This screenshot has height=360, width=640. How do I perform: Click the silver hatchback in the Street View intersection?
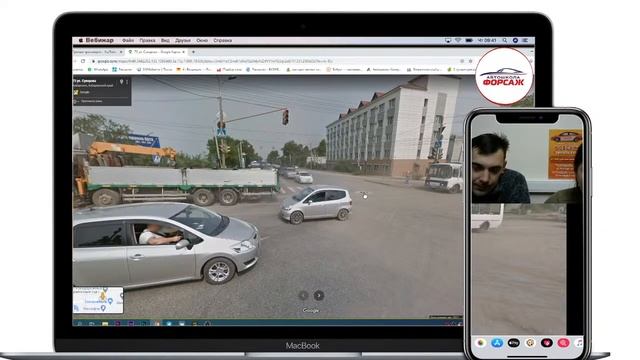pyautogui.click(x=316, y=204)
